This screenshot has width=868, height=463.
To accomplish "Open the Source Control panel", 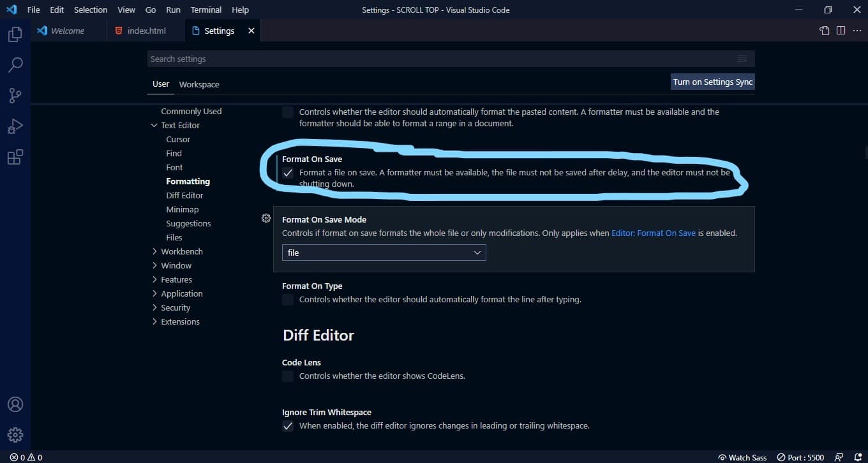I will point(14,95).
